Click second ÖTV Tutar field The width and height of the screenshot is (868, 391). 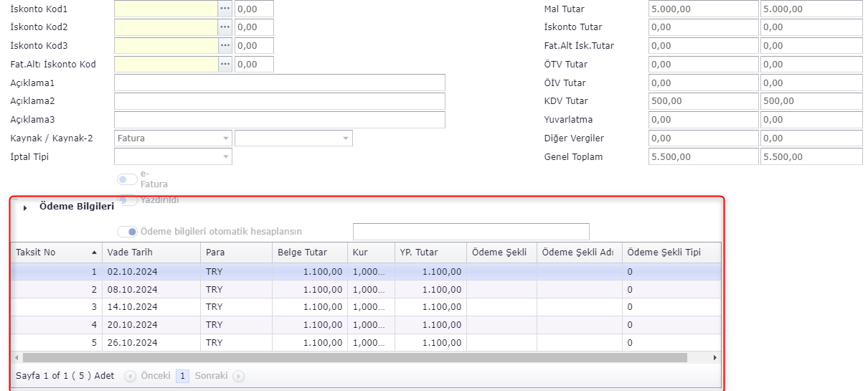tap(811, 65)
